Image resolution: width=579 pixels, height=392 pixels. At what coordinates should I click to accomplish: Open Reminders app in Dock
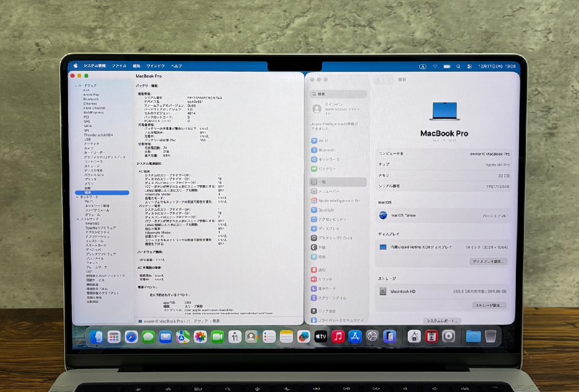269,337
